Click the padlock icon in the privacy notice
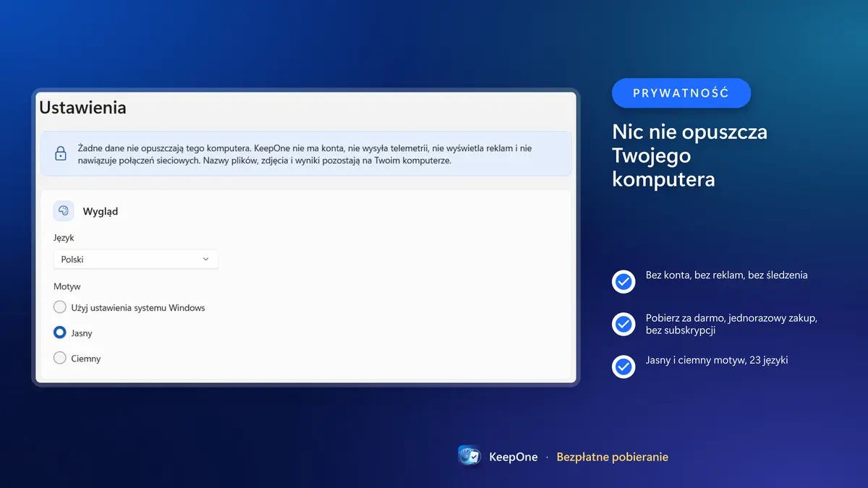The width and height of the screenshot is (868, 488). pos(61,153)
